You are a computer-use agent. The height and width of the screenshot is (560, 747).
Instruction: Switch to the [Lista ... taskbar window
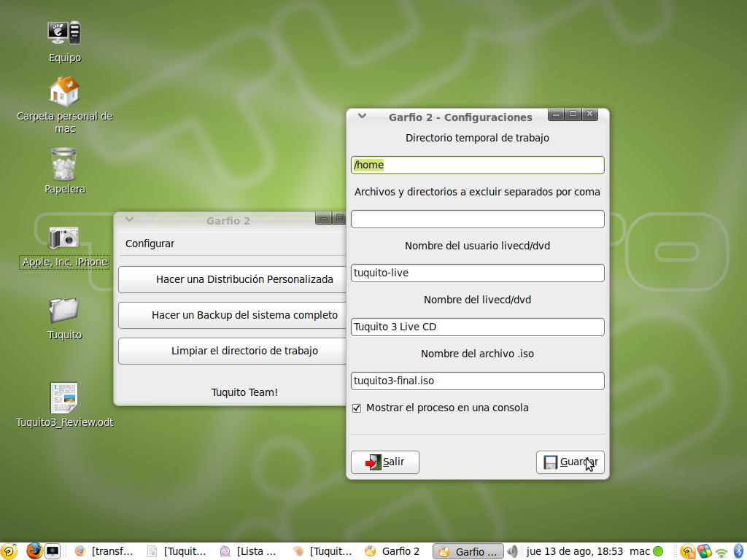(248, 551)
